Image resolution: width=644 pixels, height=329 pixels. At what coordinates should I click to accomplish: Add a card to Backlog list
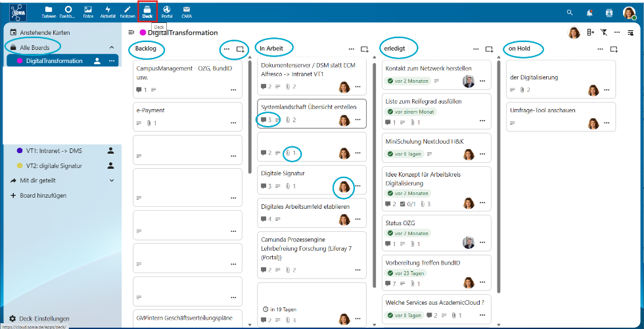click(241, 49)
